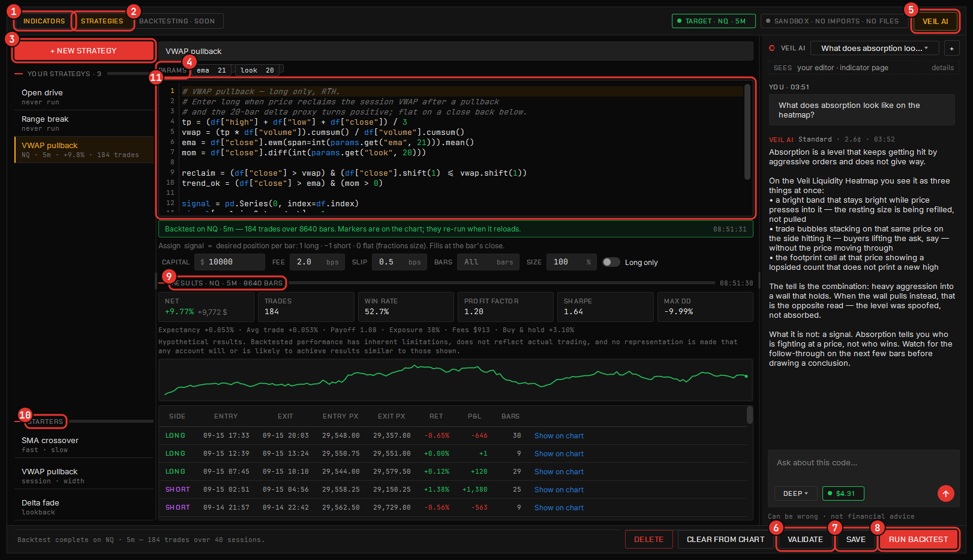The width and height of the screenshot is (973, 560).
Task: Click the RET column header
Action: point(436,416)
